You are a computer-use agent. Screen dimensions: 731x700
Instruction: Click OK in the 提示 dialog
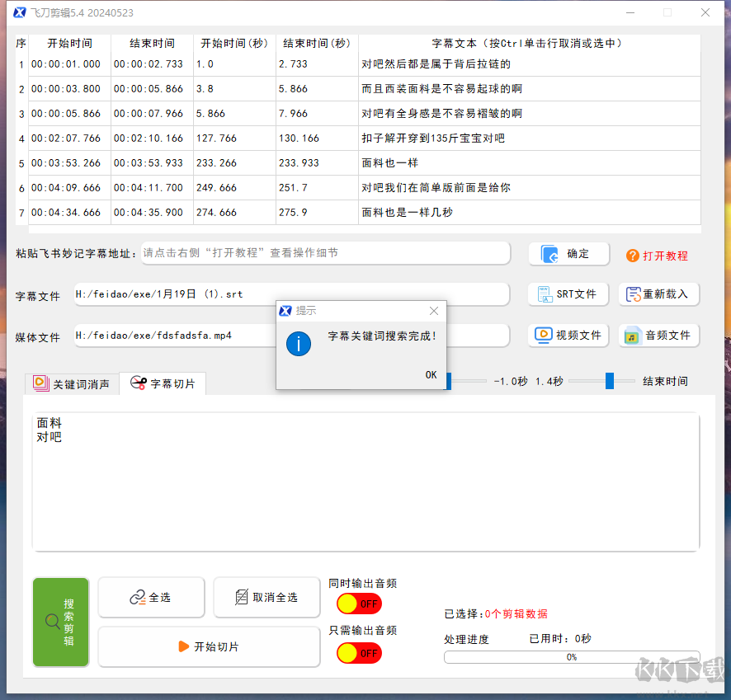click(431, 374)
